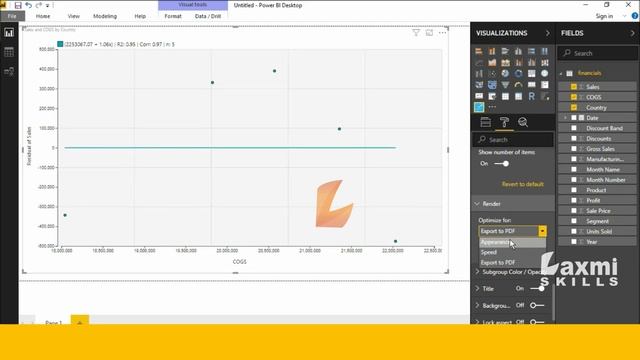Image resolution: width=640 pixels, height=360 pixels.
Task: Open the Home ribbon tab
Action: (x=43, y=16)
